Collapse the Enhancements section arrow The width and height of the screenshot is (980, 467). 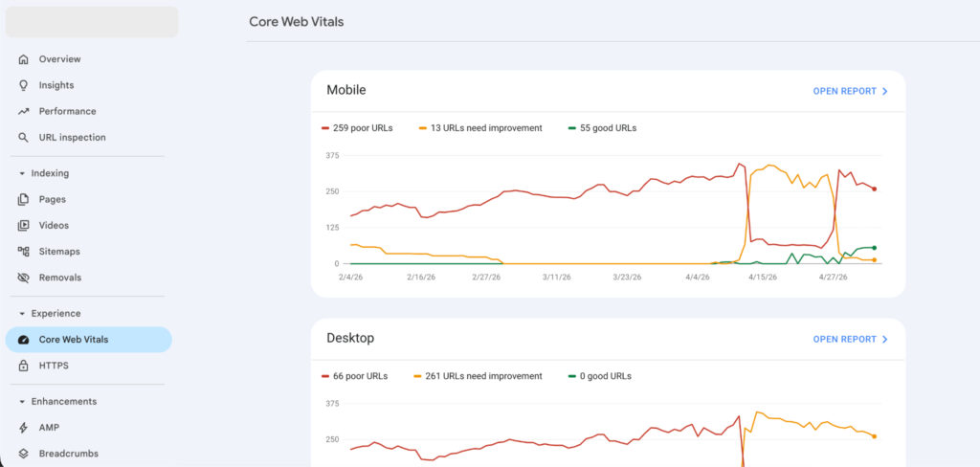point(23,402)
